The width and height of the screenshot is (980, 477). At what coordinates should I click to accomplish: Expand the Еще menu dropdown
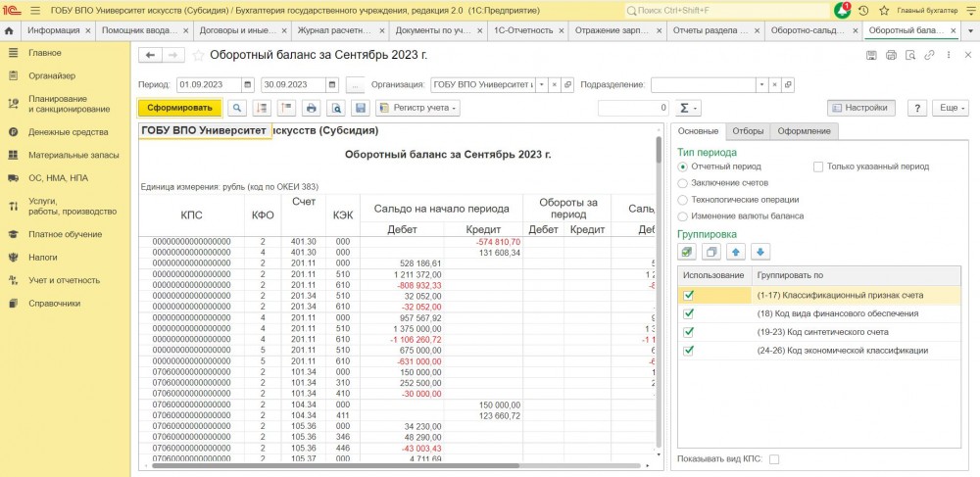(x=949, y=108)
